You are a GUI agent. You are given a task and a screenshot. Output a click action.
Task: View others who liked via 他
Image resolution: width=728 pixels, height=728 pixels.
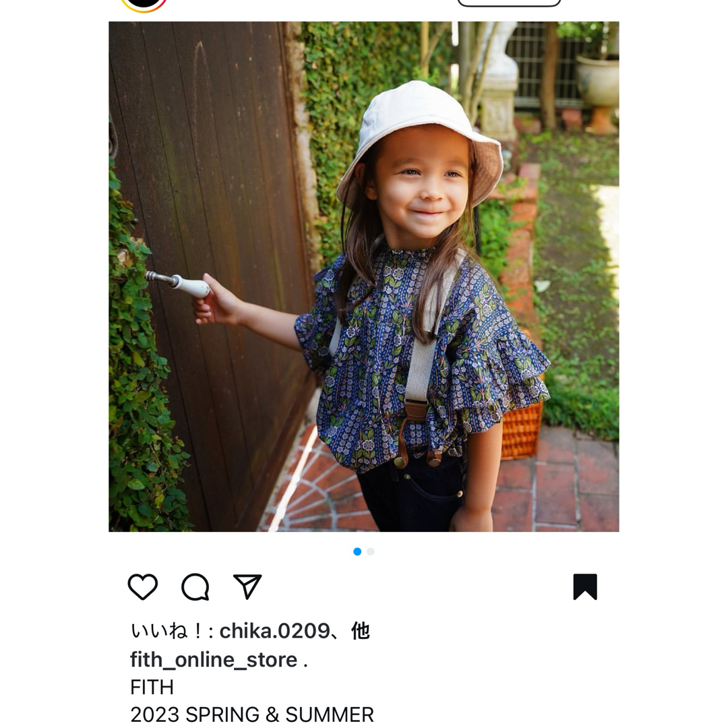(360, 631)
